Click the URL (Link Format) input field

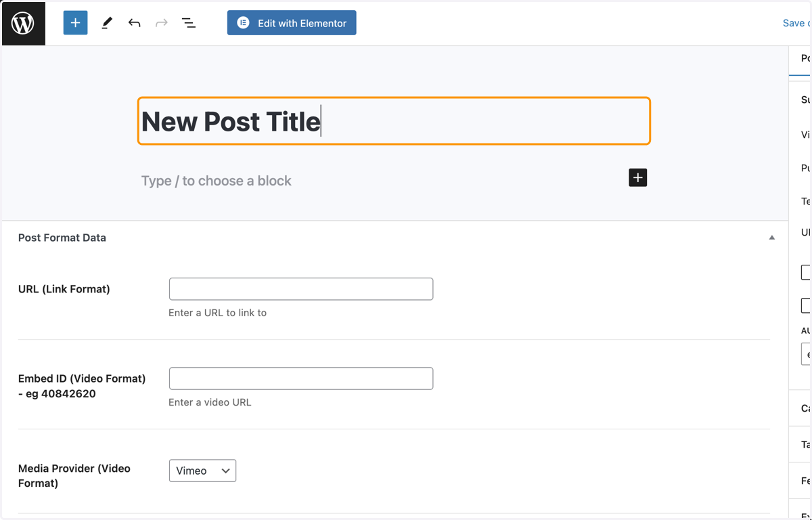point(301,289)
